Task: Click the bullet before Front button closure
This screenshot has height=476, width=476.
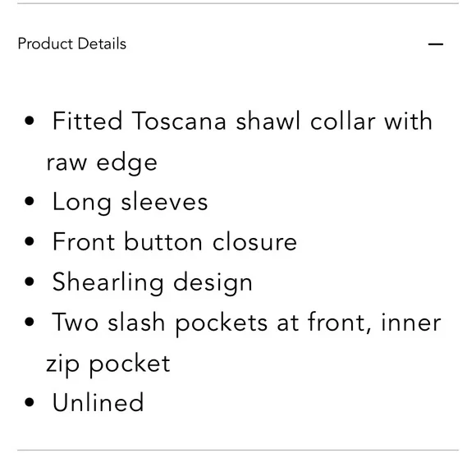Action: pos(30,241)
